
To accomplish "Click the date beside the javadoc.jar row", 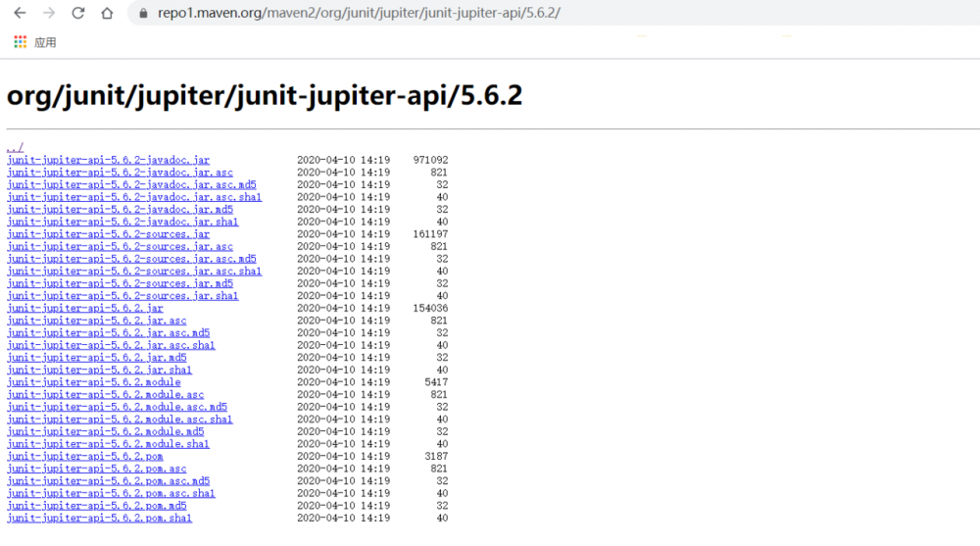I will point(343,160).
